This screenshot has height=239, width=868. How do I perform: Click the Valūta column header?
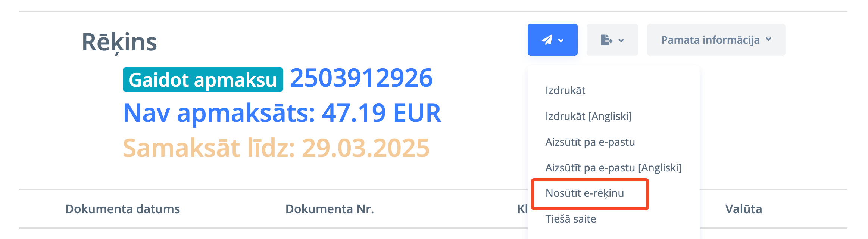743,209
